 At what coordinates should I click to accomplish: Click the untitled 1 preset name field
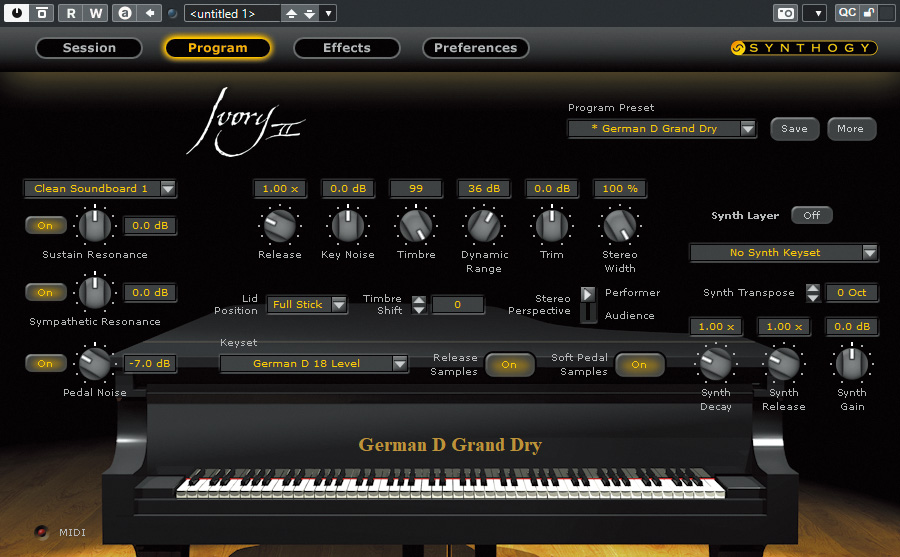pyautogui.click(x=232, y=13)
